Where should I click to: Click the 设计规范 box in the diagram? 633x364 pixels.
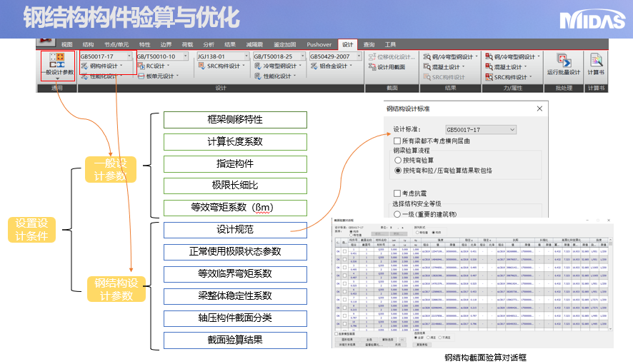[235, 230]
